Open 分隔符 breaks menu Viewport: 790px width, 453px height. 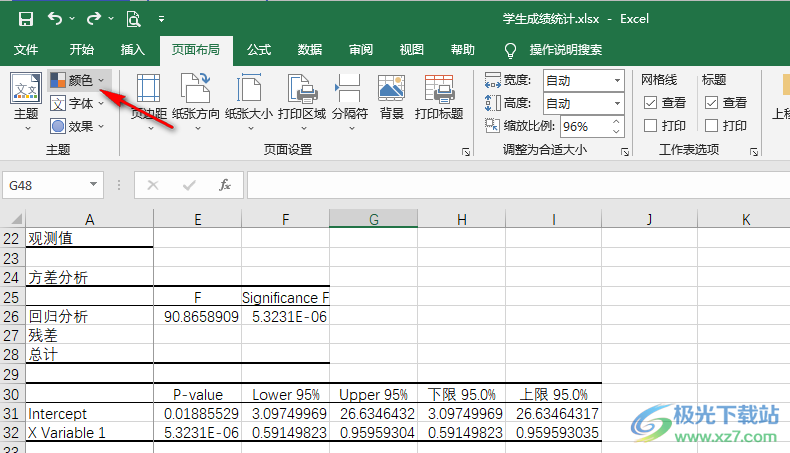click(x=350, y=102)
